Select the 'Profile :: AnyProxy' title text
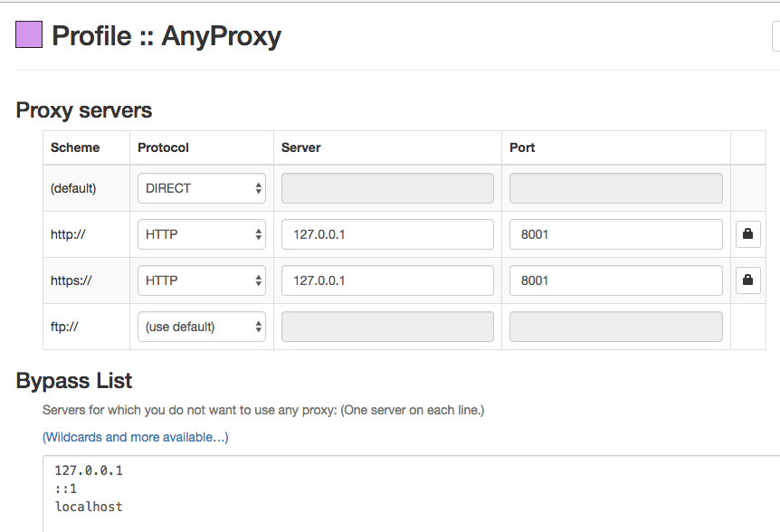 pyautogui.click(x=166, y=36)
